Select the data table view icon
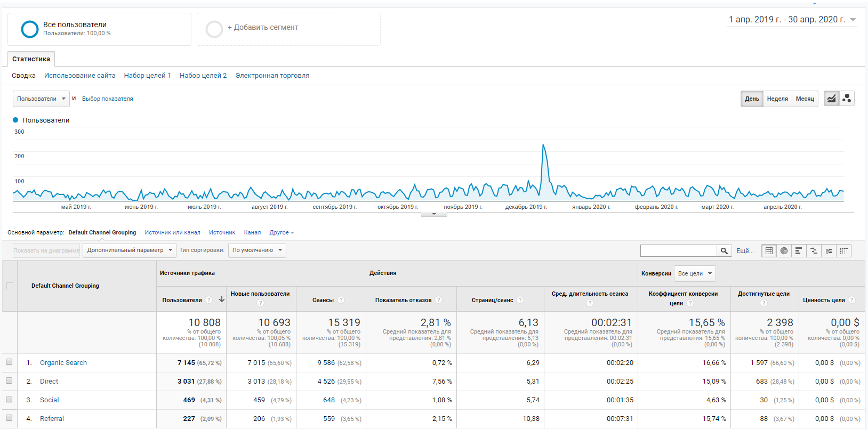Image resolution: width=868 pixels, height=430 pixels. point(769,251)
